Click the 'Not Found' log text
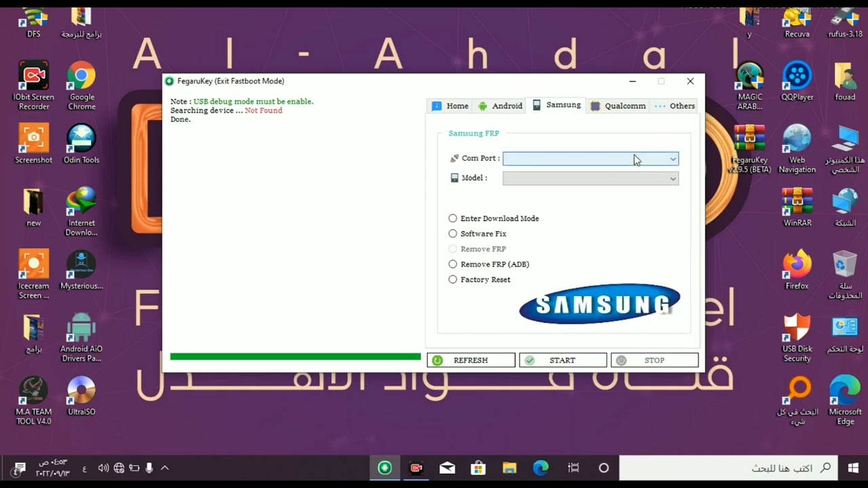 [x=263, y=110]
